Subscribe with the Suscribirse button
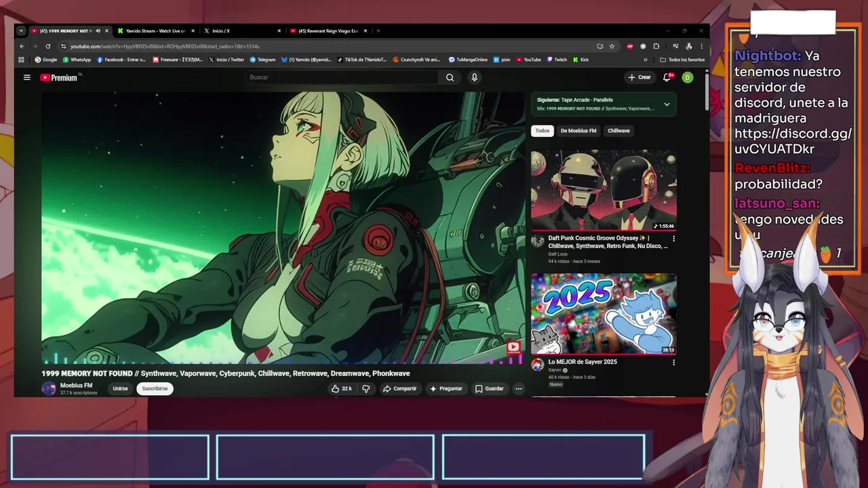This screenshot has width=868, height=488. 155,388
